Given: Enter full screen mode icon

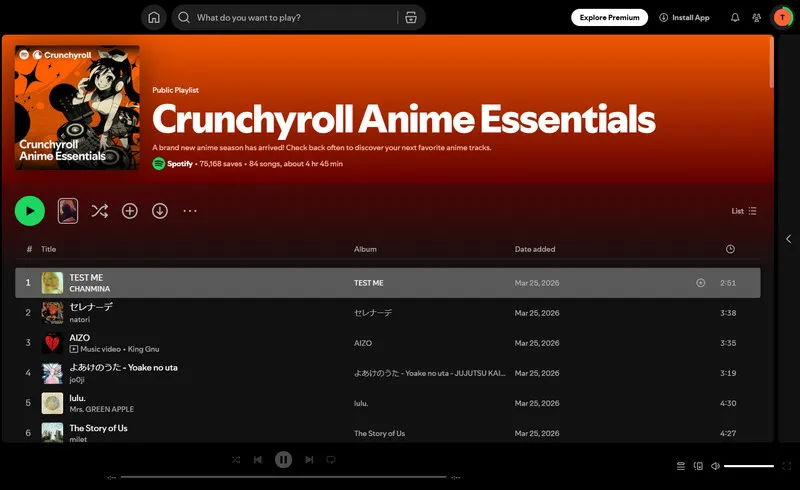Looking at the screenshot, I should [786, 466].
